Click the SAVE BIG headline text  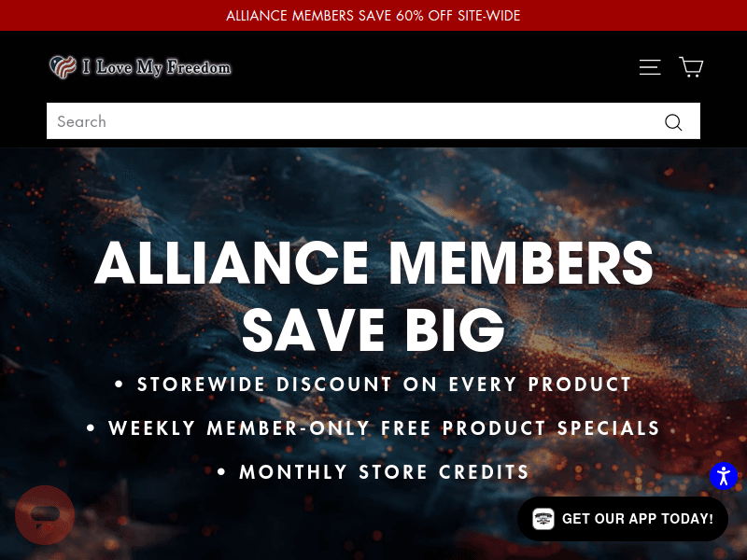[373, 329]
